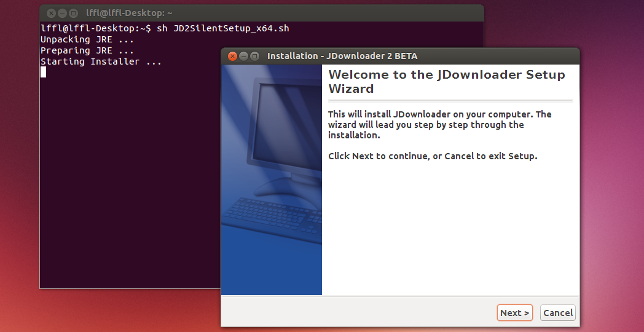
Task: Click 'Preparing JRE ...' line in terminal
Action: click(x=87, y=50)
